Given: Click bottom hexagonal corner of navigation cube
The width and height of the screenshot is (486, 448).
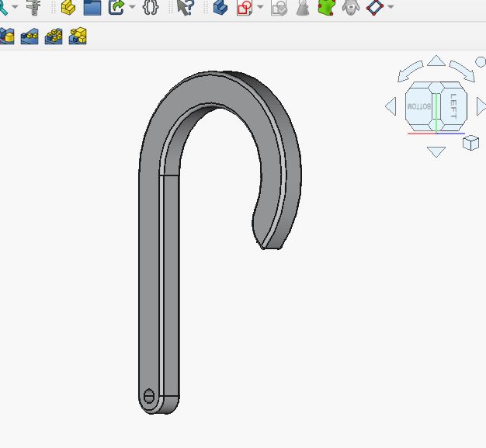Looking at the screenshot, I should pos(436,125).
